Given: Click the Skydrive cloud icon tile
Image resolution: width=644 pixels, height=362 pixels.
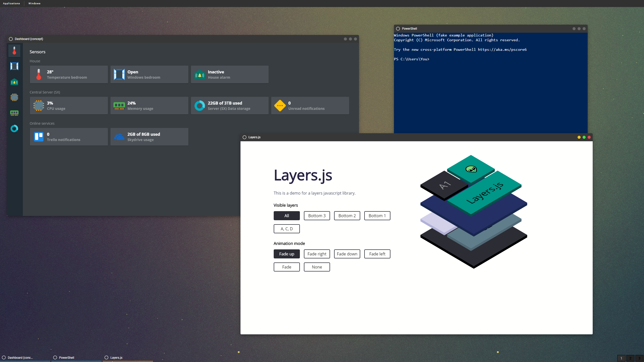Looking at the screenshot, I should click(119, 137).
